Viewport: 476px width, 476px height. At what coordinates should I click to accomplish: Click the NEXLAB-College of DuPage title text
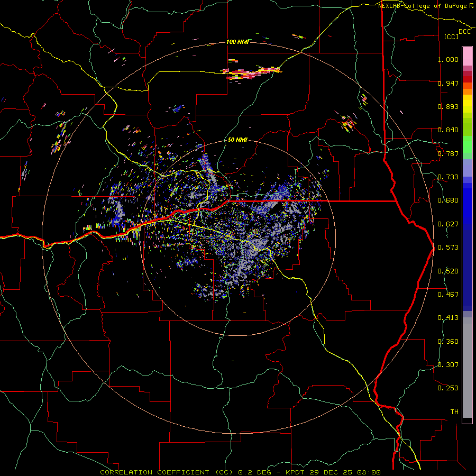[423, 6]
